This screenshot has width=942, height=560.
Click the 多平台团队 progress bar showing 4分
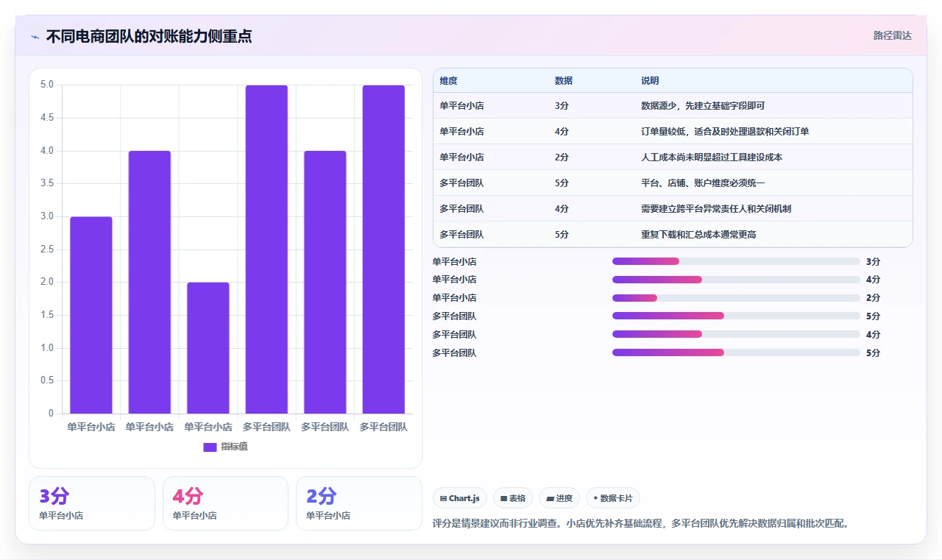[x=736, y=334]
